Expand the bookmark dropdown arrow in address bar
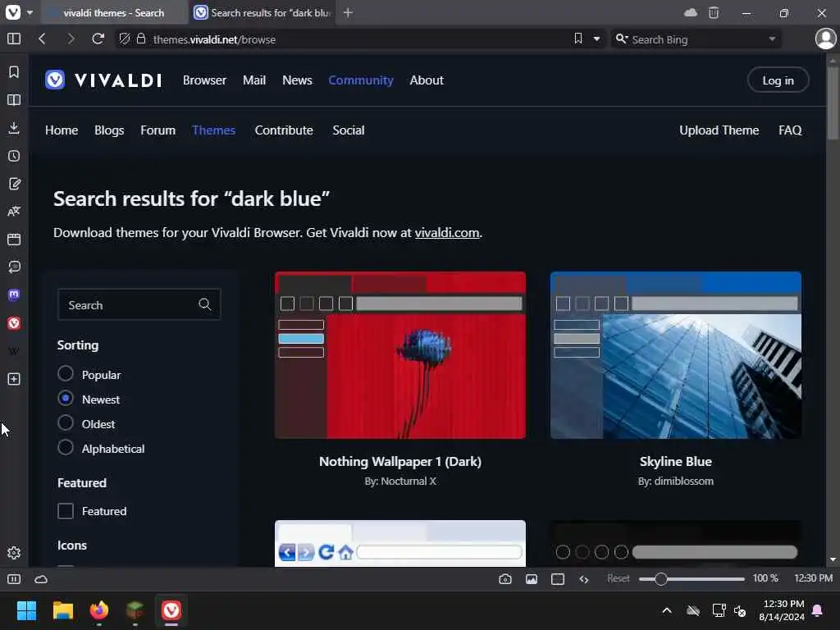 pyautogui.click(x=596, y=39)
